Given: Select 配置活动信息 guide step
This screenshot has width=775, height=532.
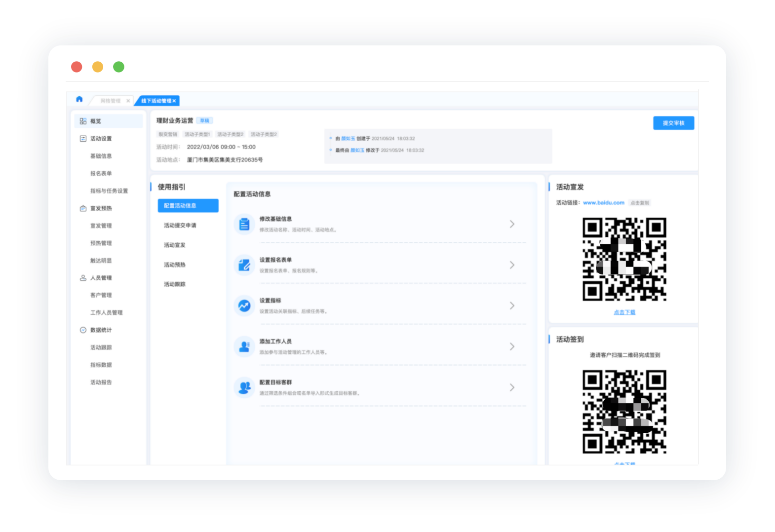Looking at the screenshot, I should click(188, 206).
